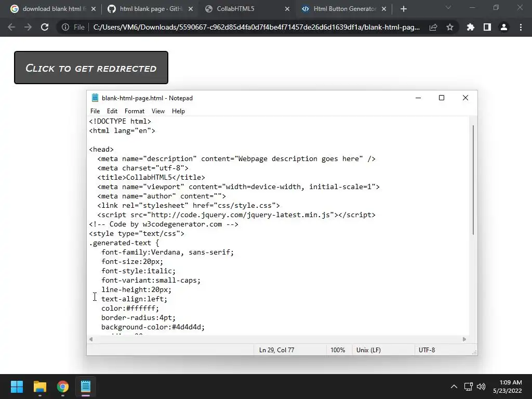Click the 'font-family:Verdana, sans-serif;' line
Viewport: 532px width, 399px height.
point(168,252)
